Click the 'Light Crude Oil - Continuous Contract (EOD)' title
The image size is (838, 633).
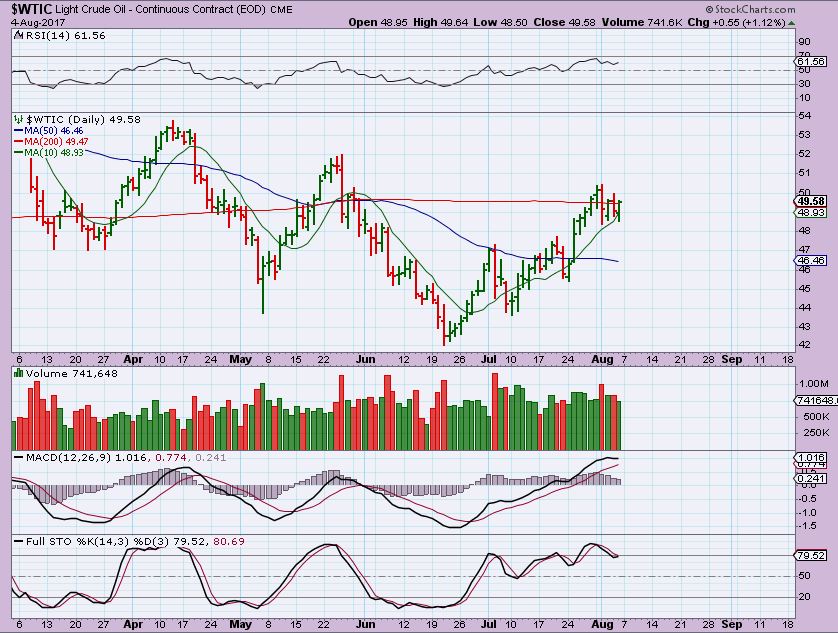(x=160, y=10)
